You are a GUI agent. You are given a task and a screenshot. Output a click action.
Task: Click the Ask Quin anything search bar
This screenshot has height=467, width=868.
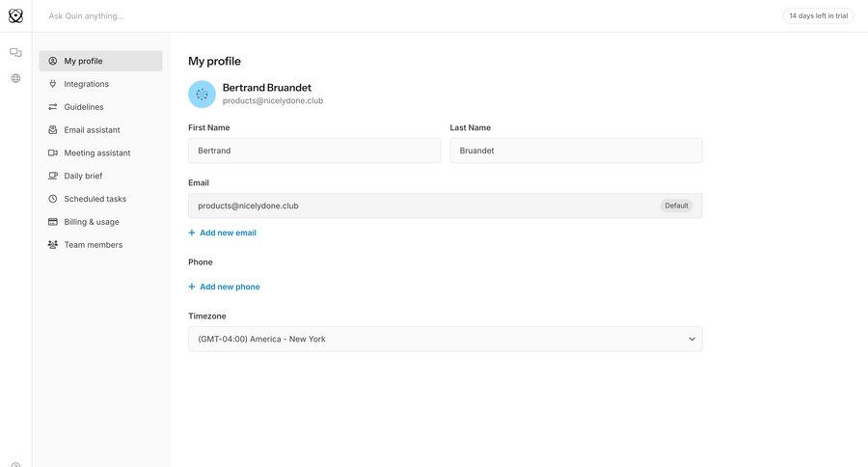tap(289, 15)
